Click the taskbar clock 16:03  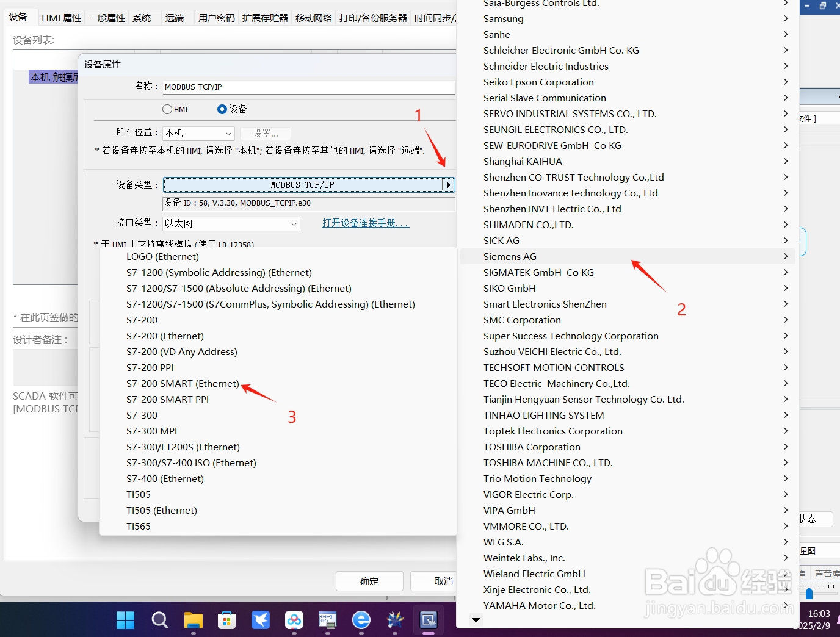(819, 614)
